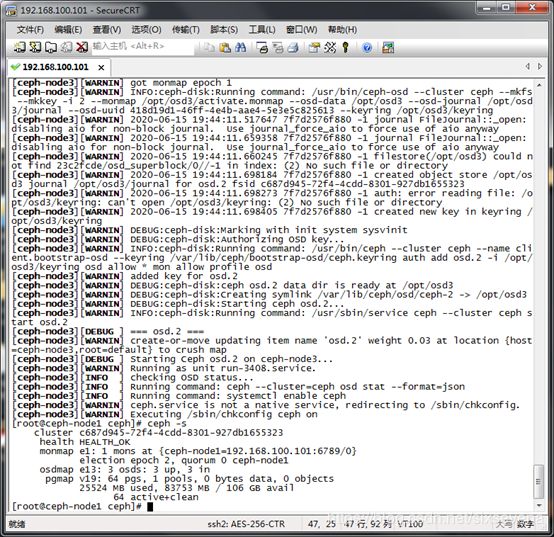Screen dimensions: 554x537
Task: Click the tab scroll right arrow
Action: pyautogui.click(x=540, y=66)
